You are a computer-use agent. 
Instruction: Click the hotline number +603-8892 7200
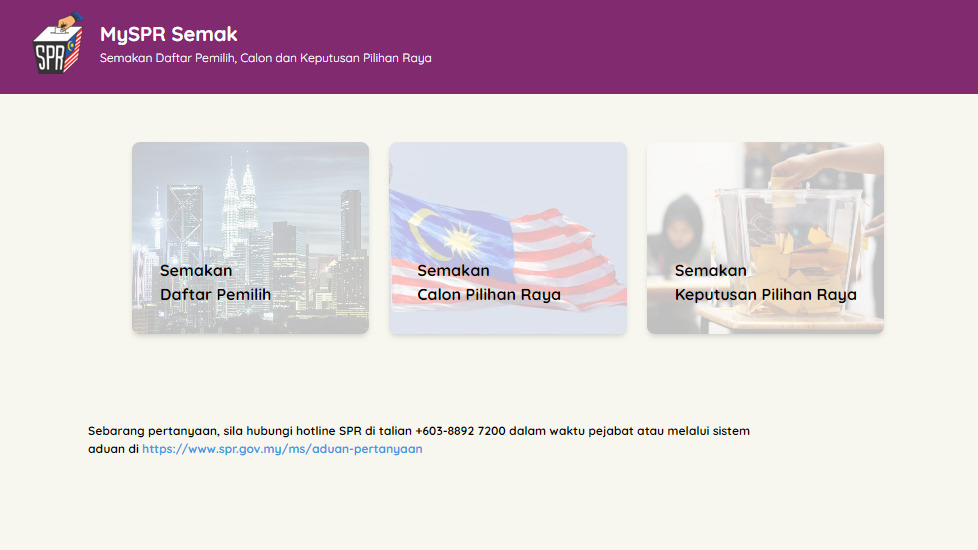click(x=460, y=431)
